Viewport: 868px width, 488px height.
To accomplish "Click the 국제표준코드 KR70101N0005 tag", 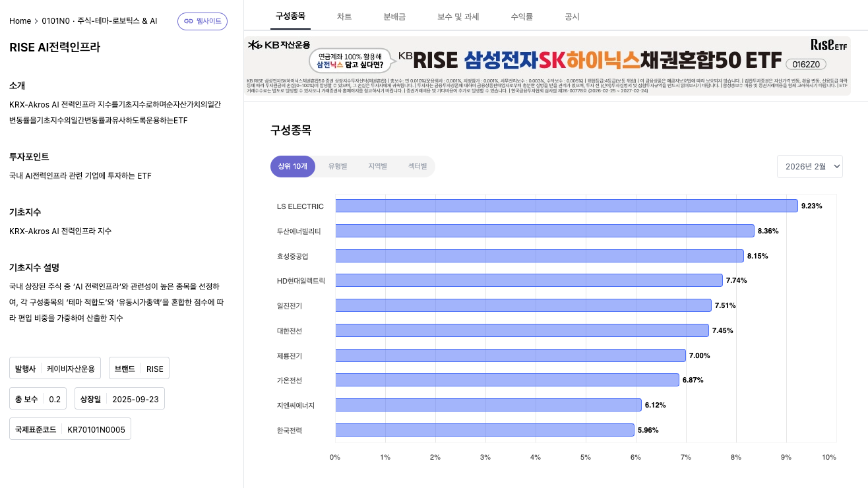I will [x=70, y=429].
